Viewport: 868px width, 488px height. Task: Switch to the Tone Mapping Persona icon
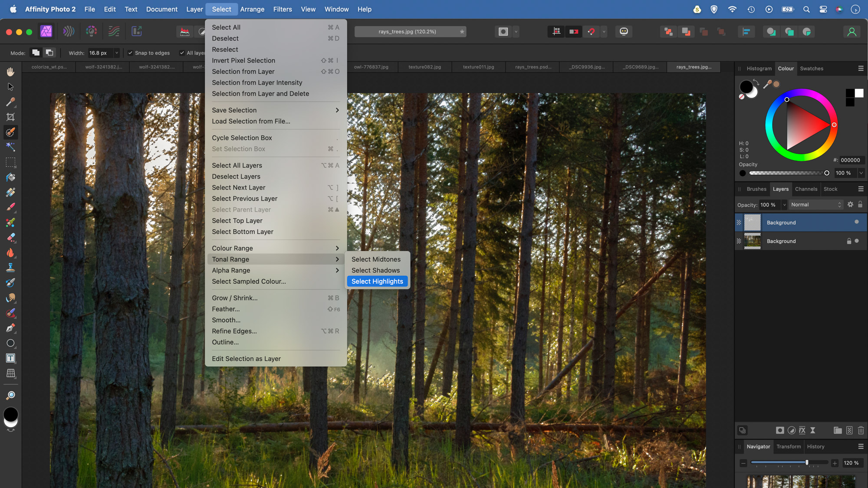114,31
